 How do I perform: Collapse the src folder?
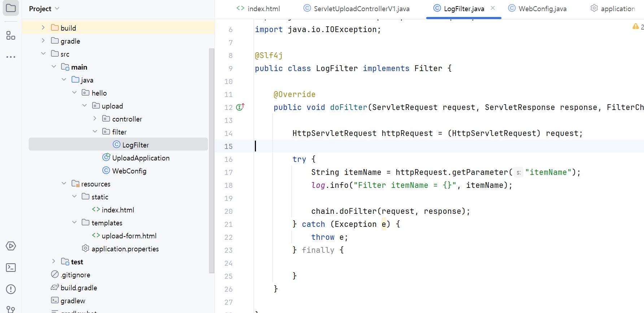click(x=43, y=54)
